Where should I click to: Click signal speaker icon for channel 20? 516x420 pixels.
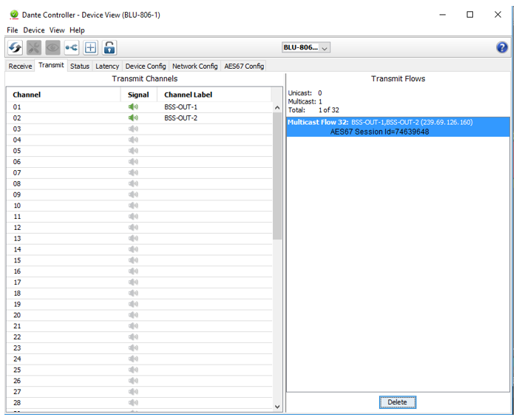click(x=133, y=315)
